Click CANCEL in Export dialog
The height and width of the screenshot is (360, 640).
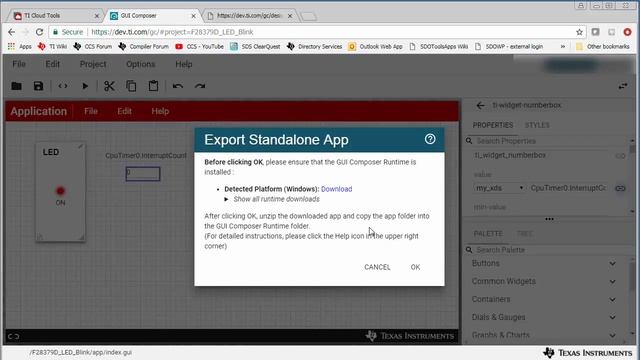point(377,267)
